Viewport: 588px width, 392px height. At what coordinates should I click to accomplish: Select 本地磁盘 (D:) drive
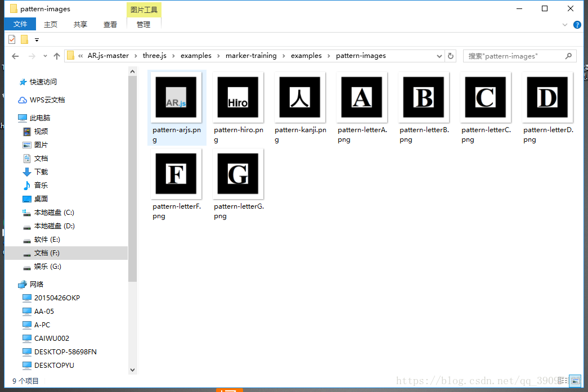[x=55, y=226]
